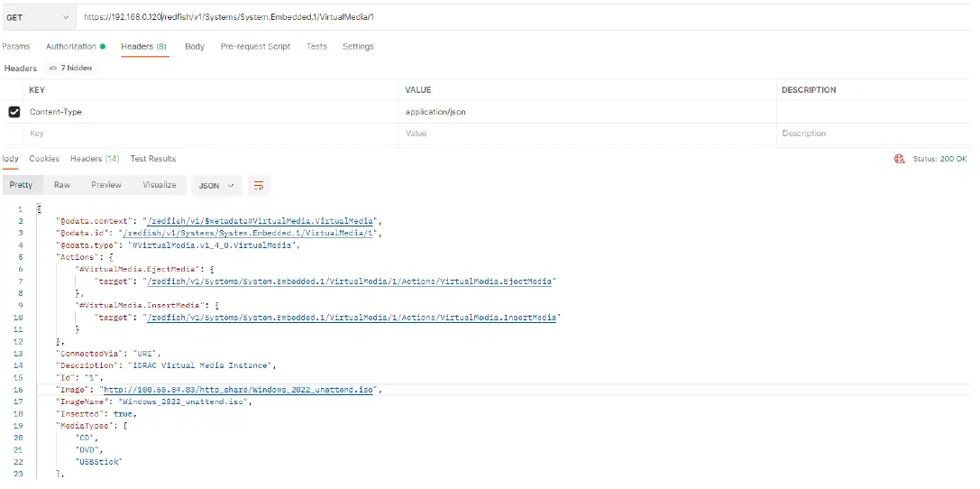Screen dimensions: 980x489
Task: Open the Pre-request Script tab
Action: click(x=255, y=46)
